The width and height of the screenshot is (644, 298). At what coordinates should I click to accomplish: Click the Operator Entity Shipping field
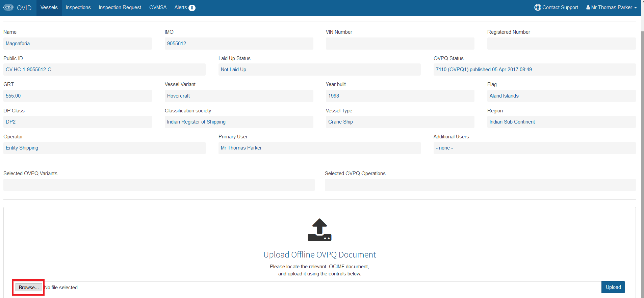(x=104, y=148)
